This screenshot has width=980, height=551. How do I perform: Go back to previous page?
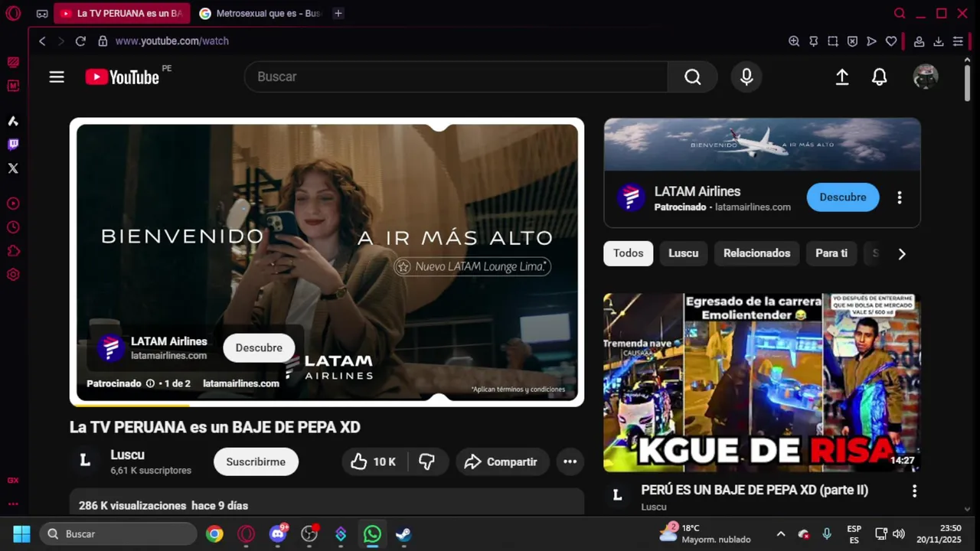[x=42, y=41]
